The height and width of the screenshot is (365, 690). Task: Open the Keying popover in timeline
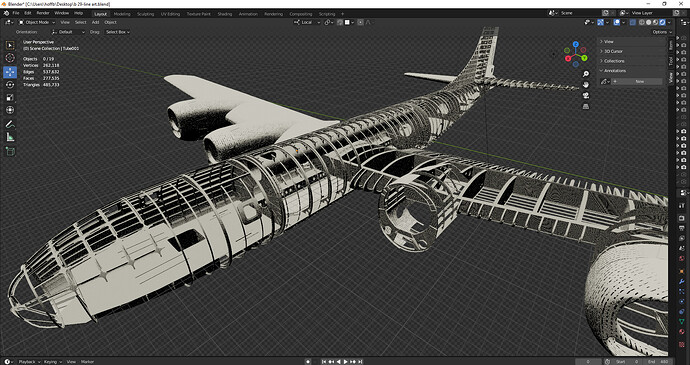tap(52, 361)
